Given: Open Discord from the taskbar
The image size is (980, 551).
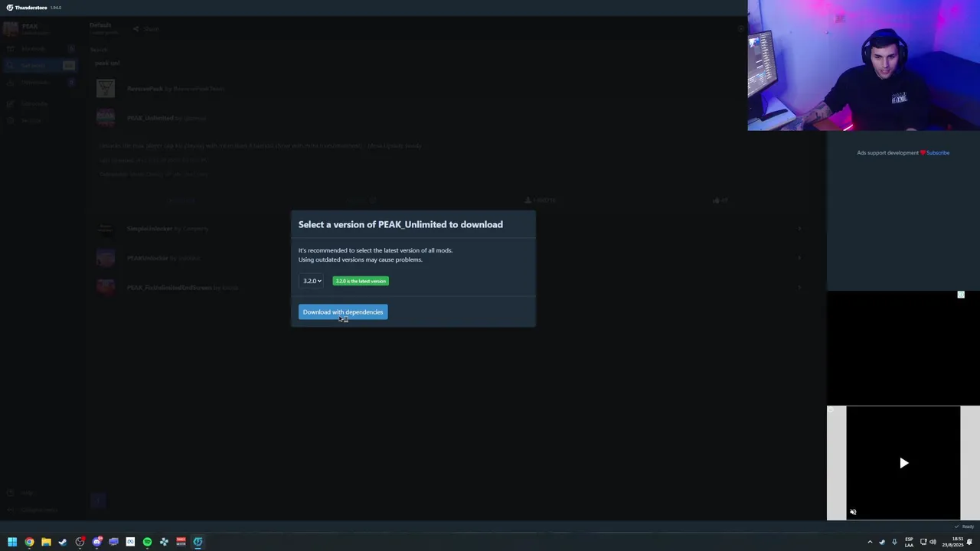Looking at the screenshot, I should pos(96,542).
